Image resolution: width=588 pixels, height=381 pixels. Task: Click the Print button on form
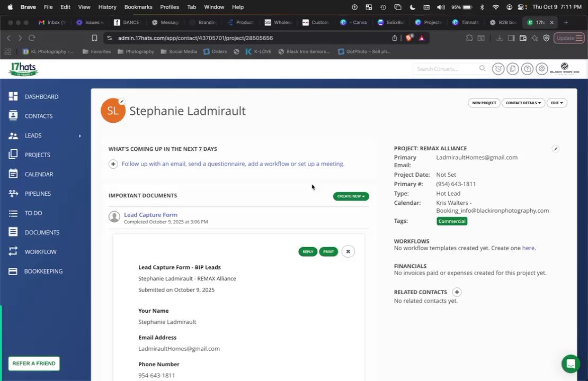328,252
